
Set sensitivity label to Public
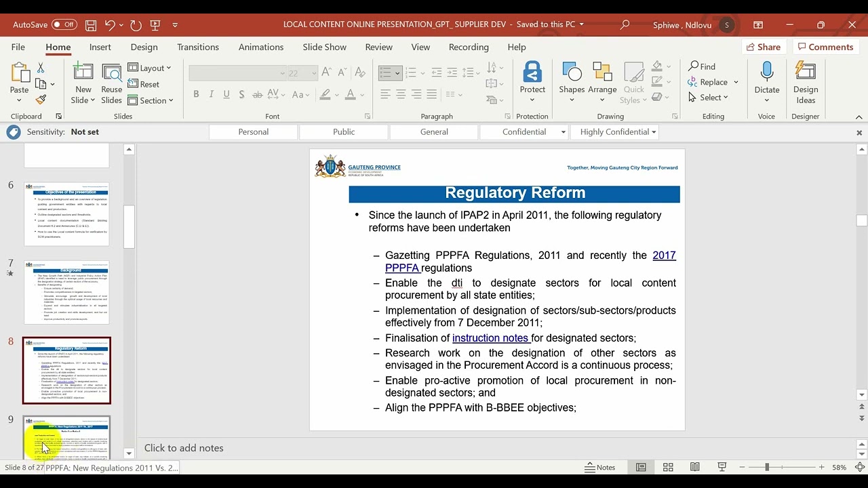click(x=344, y=132)
